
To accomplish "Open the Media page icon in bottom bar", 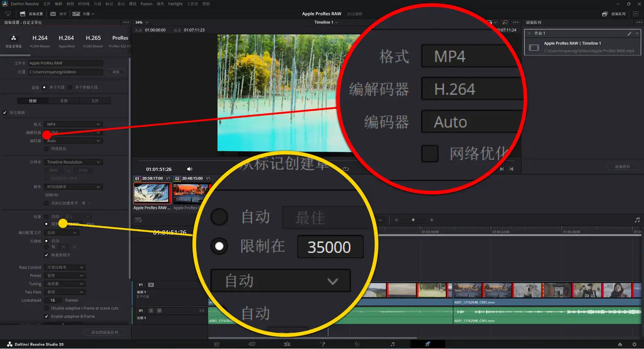I will pos(216,344).
